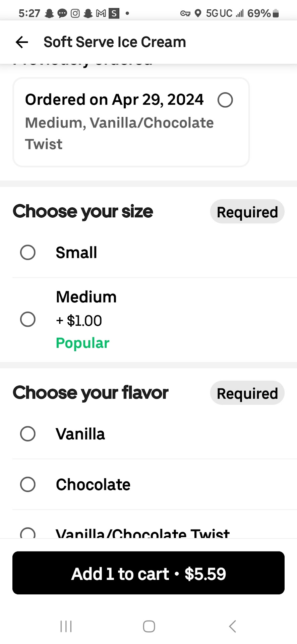Tap the Required badge beside size
297x644 pixels.
[x=247, y=212]
